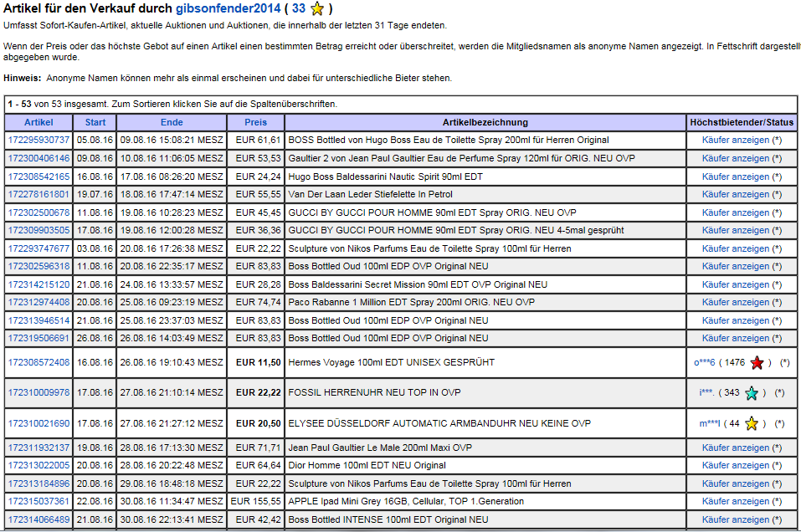Show buyer for Boss Bottled INTENSE row
Screen dimensions: 801x532
[736, 519]
